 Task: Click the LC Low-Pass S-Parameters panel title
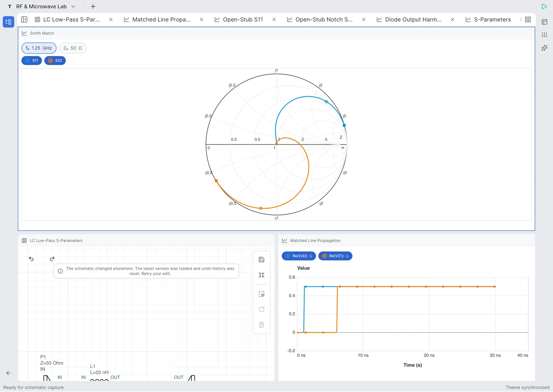pos(56,241)
